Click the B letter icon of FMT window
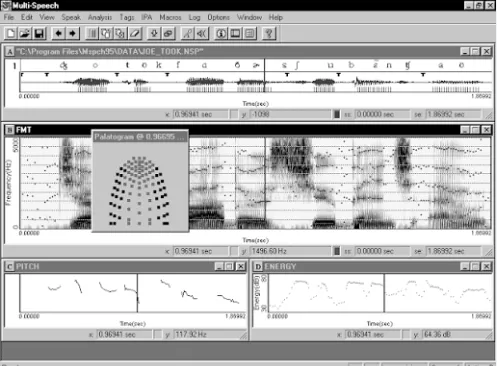This screenshot has width=497, height=366. [x=10, y=130]
